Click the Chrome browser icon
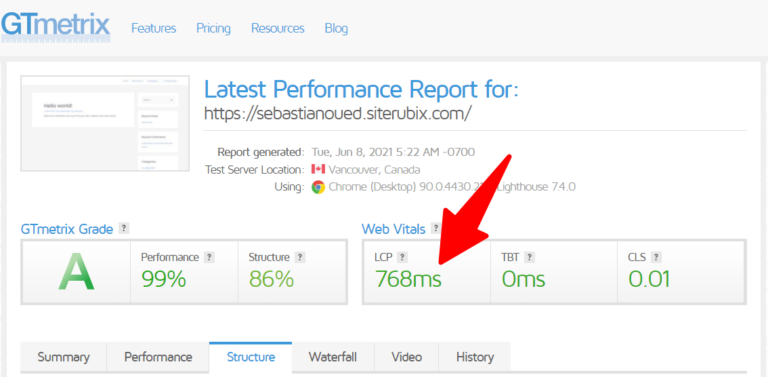Viewport: 768px width, 377px height. tap(318, 187)
